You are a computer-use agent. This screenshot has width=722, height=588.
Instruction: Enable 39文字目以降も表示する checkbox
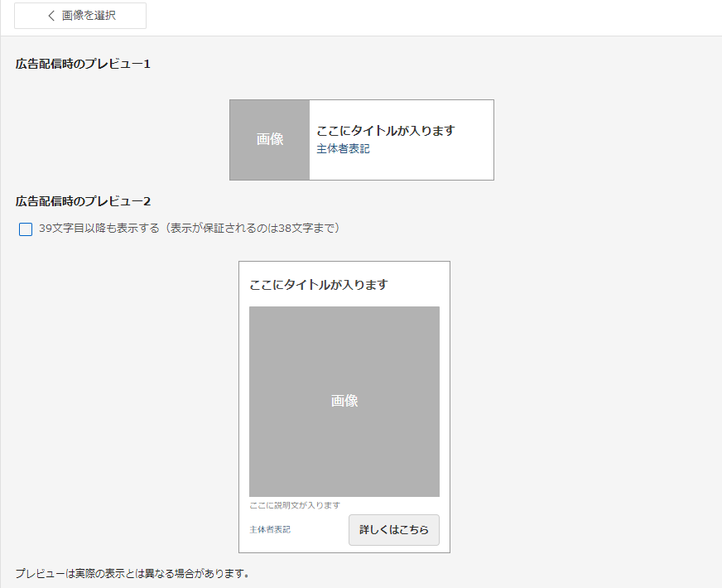[26, 229]
